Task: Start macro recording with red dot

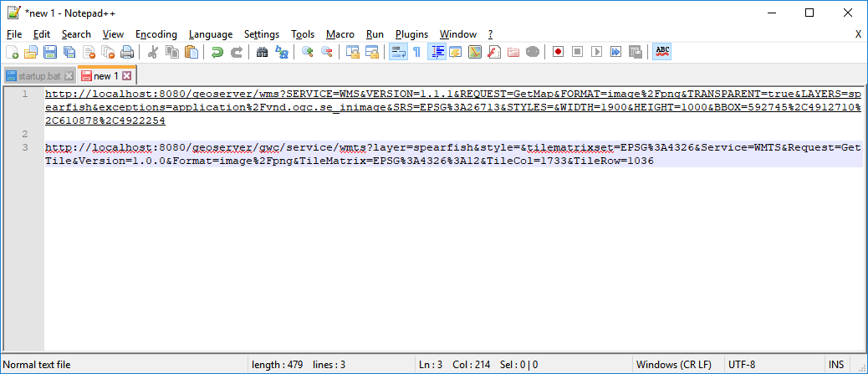Action: click(558, 52)
